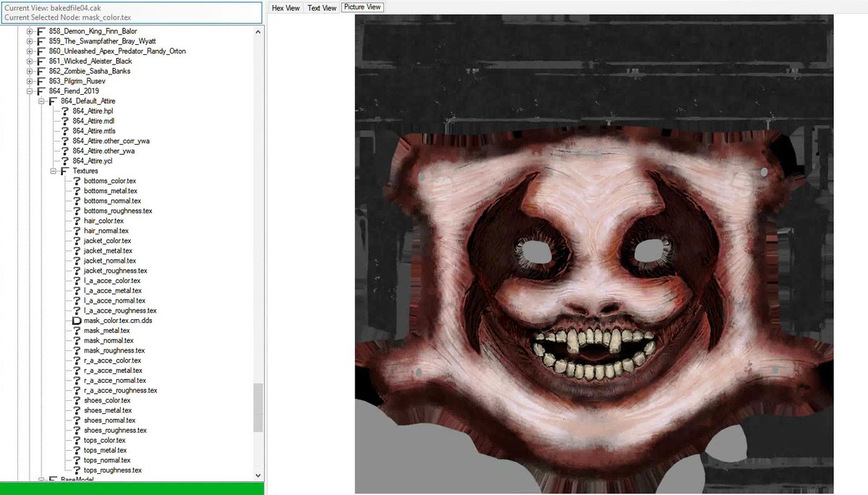Click the Current View info field
868x495 pixels.
pos(132,12)
